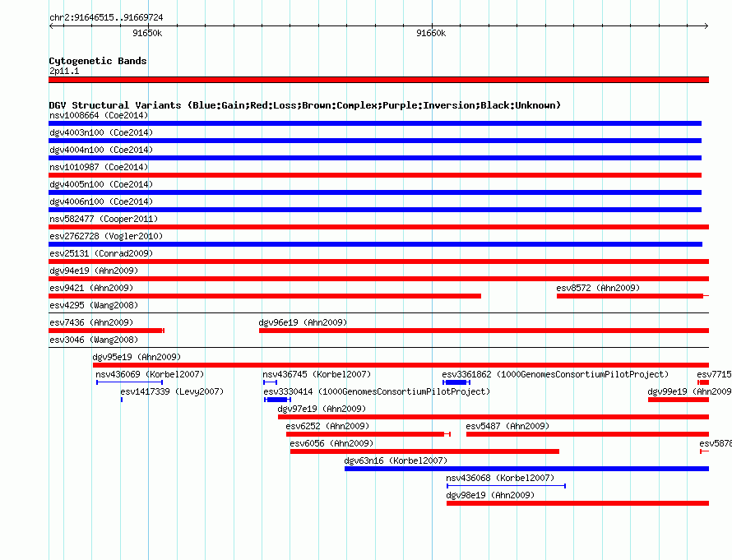Click esv4295 (Wang2008) label

pyautogui.click(x=94, y=305)
